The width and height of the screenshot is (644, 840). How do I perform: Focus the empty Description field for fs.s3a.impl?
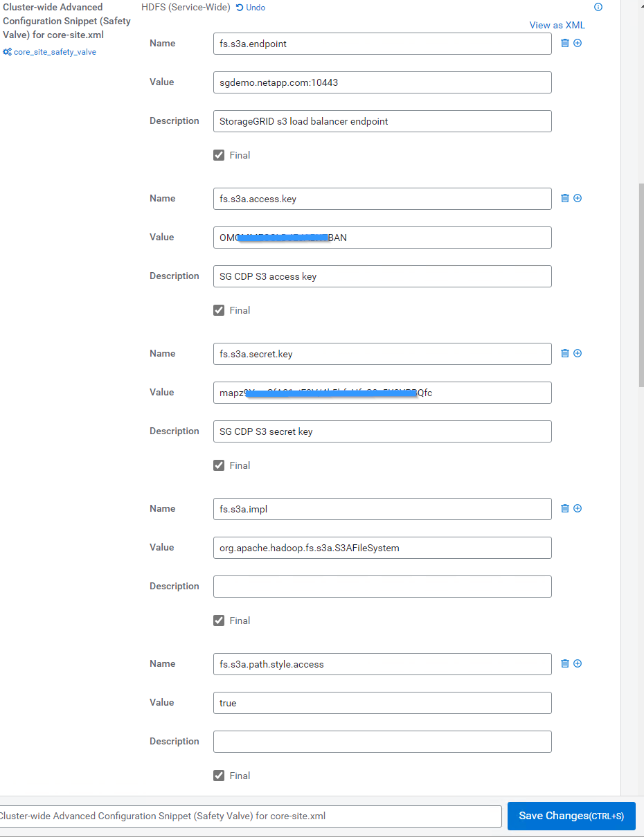pyautogui.click(x=382, y=587)
